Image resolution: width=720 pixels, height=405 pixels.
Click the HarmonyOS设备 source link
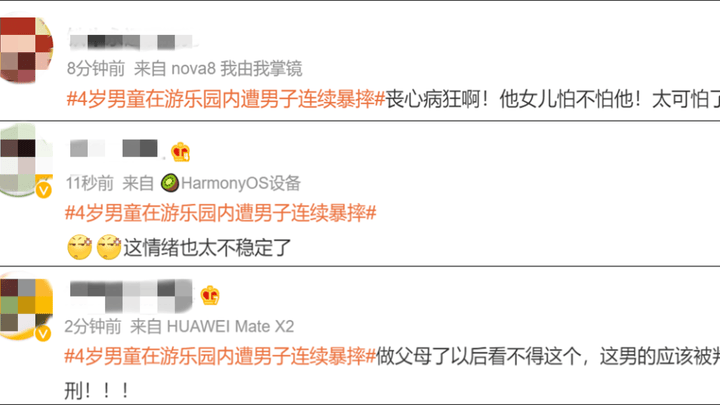241,183
